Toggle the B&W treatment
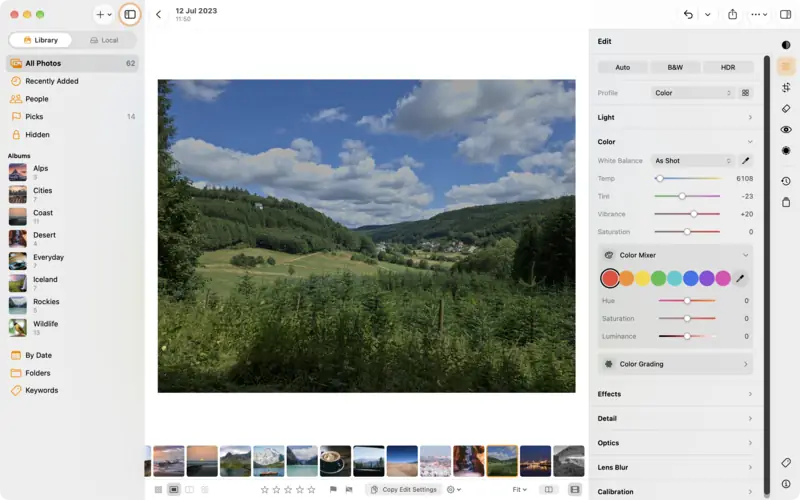Viewport: 800px width, 500px height. point(675,67)
